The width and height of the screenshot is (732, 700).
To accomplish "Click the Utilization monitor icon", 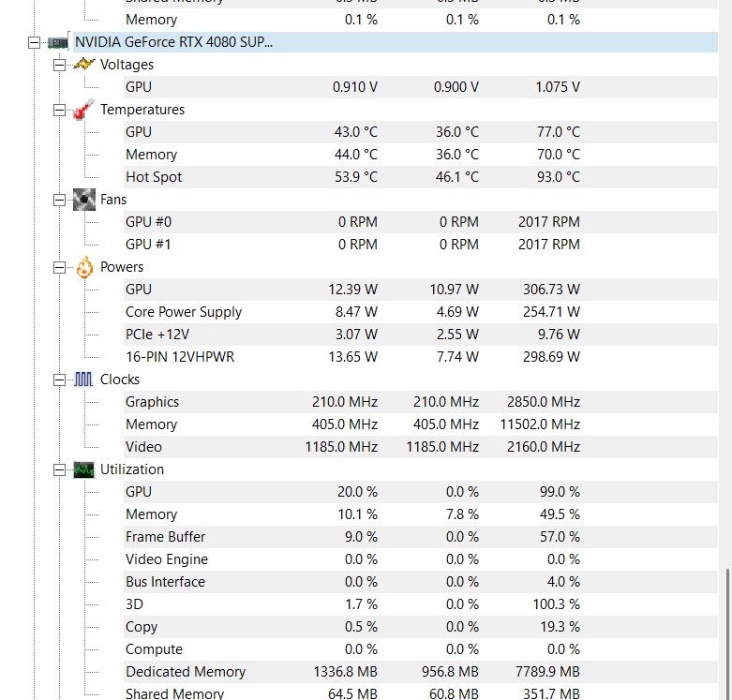I will 84,469.
